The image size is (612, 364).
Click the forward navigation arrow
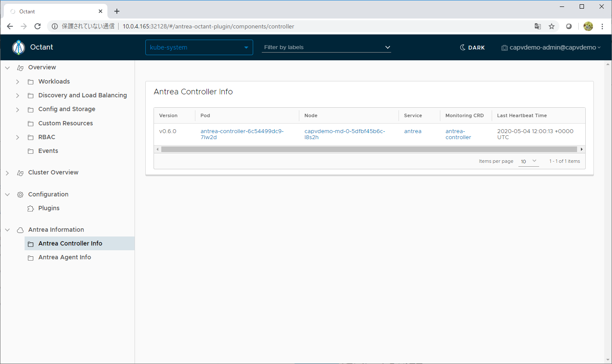tap(24, 26)
